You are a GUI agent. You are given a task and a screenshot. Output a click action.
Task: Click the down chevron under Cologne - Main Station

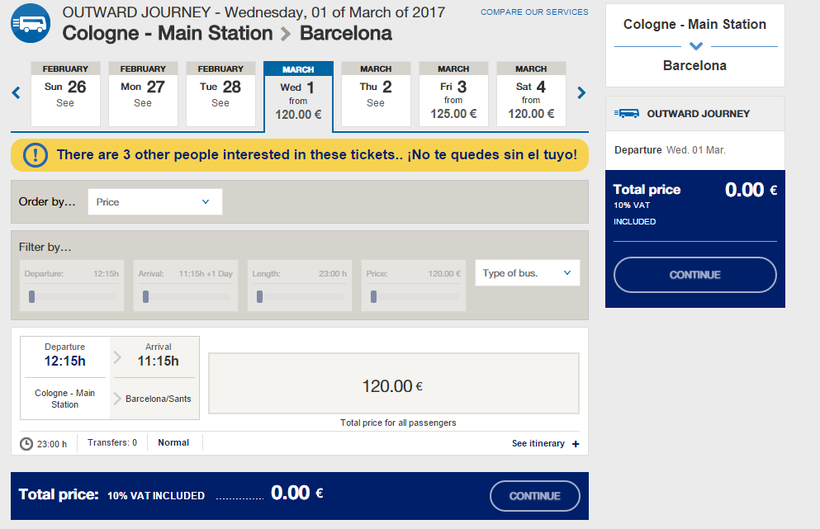click(x=696, y=46)
